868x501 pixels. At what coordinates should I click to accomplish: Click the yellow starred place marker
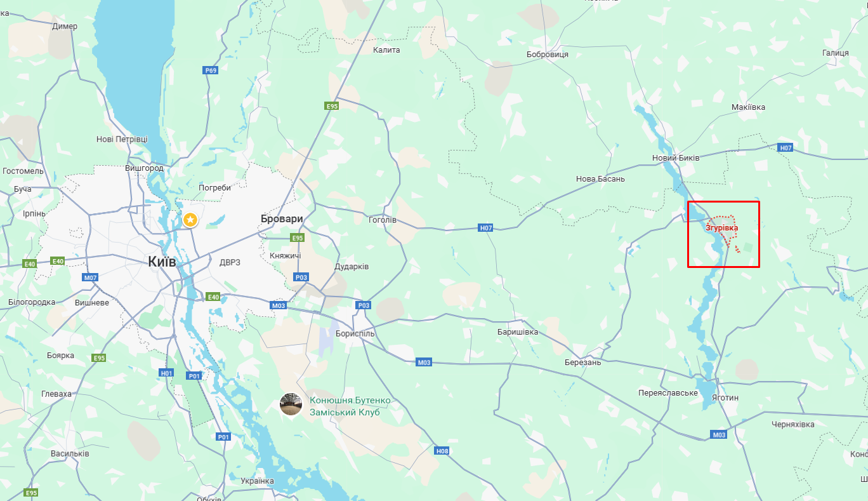[x=190, y=220]
